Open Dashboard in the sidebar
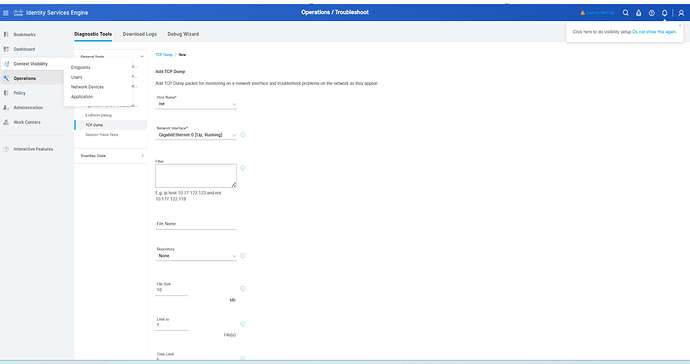Viewport: 690px width, 364px height. click(x=24, y=49)
